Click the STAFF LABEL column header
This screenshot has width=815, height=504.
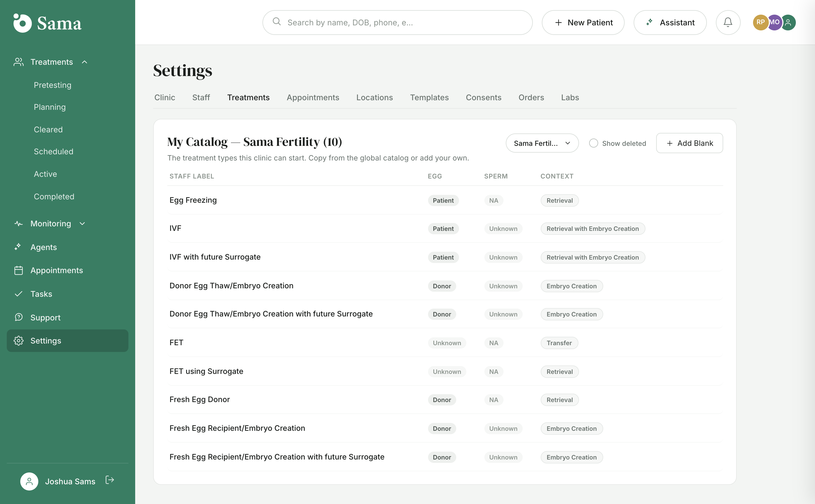coord(192,176)
